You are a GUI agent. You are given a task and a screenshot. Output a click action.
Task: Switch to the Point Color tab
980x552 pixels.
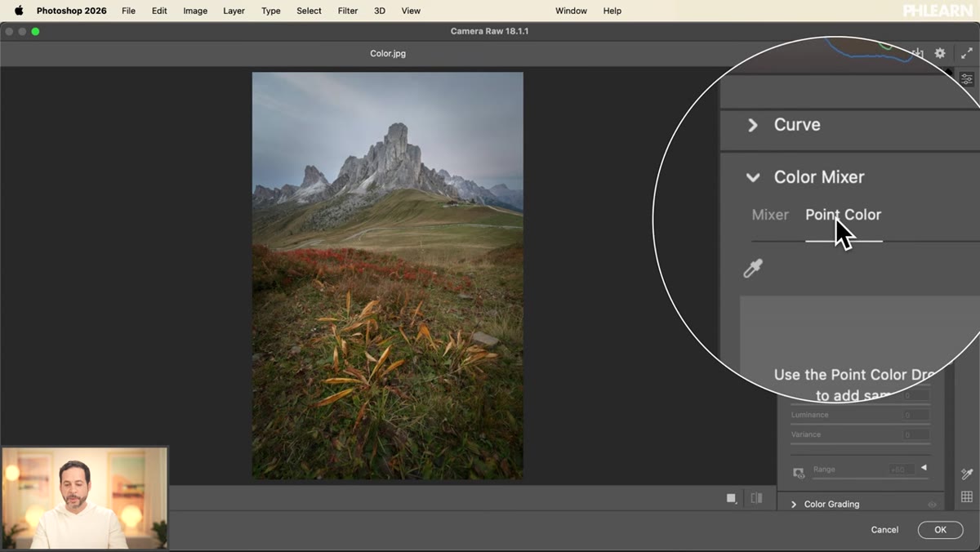[x=843, y=215]
